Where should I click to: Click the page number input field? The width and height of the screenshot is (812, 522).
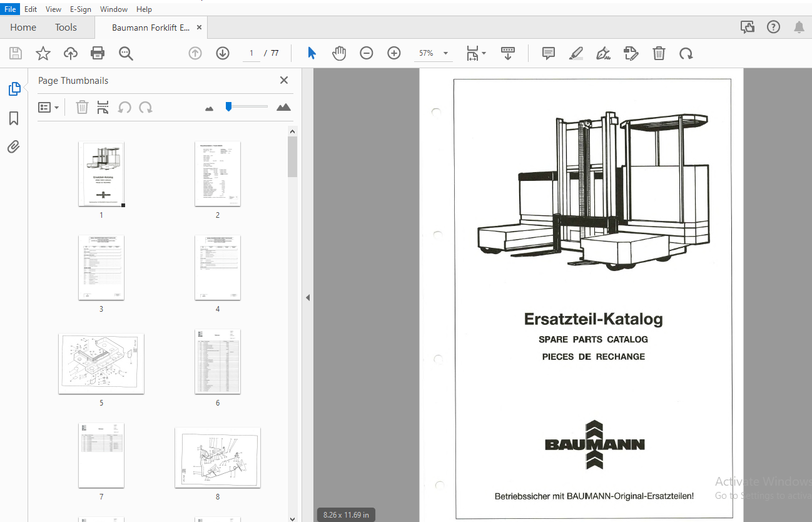click(x=251, y=53)
